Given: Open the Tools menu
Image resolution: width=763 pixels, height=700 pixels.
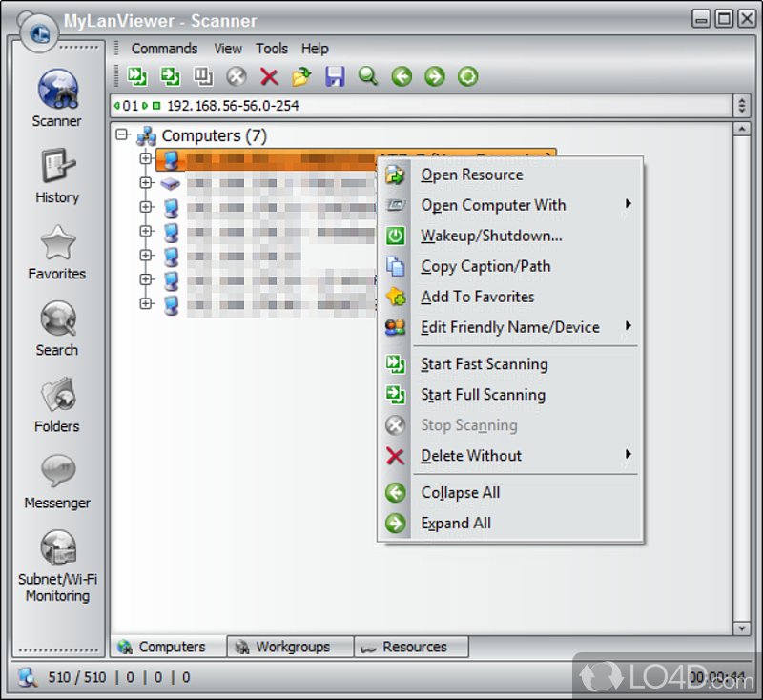Looking at the screenshot, I should [x=272, y=49].
